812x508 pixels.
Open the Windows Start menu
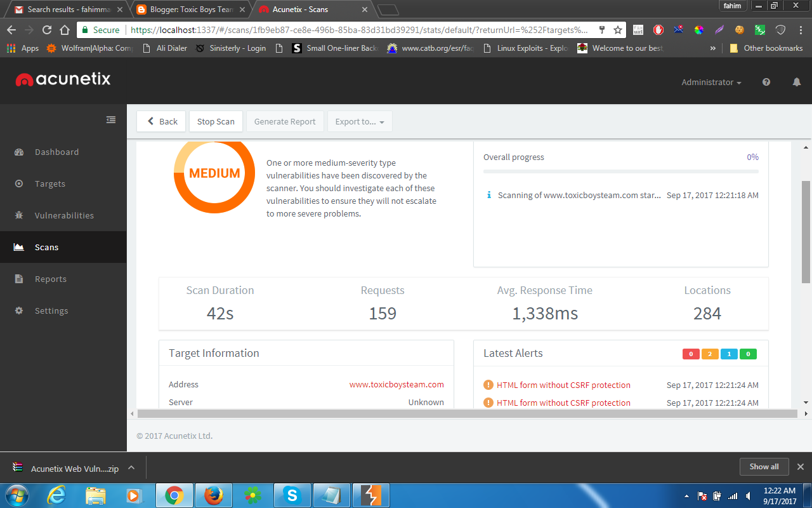tap(16, 495)
